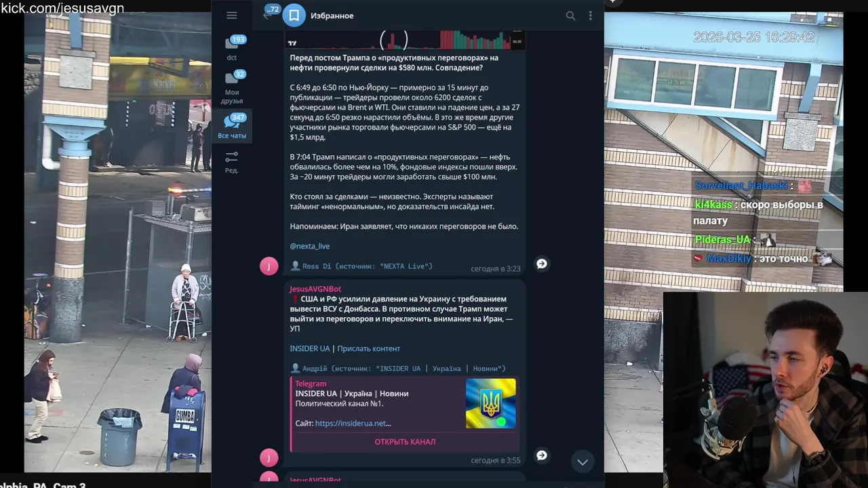This screenshot has width=868, height=488.
Task: Click Pideras_UA username in the stream chat
Action: pyautogui.click(x=723, y=240)
